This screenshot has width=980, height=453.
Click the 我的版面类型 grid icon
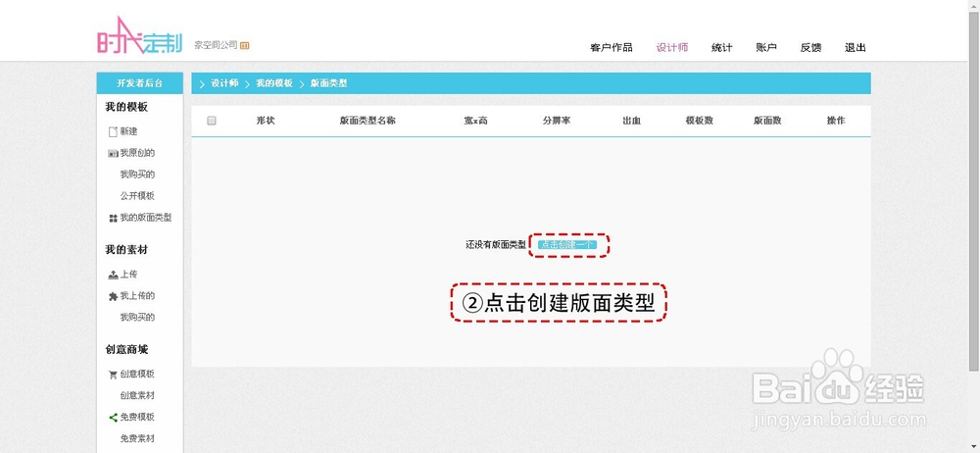[x=113, y=219]
